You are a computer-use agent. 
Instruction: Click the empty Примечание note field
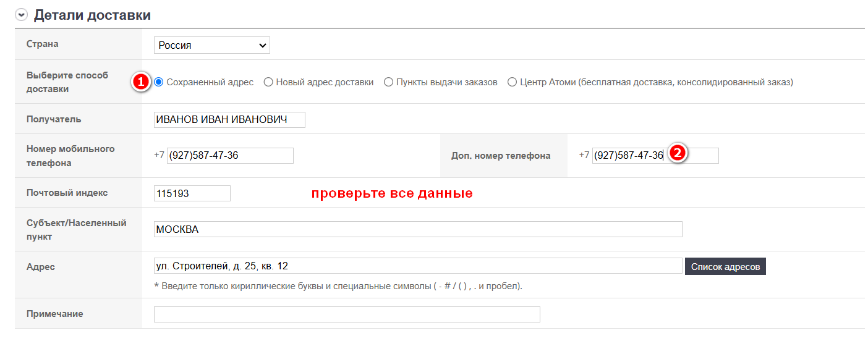coord(347,314)
